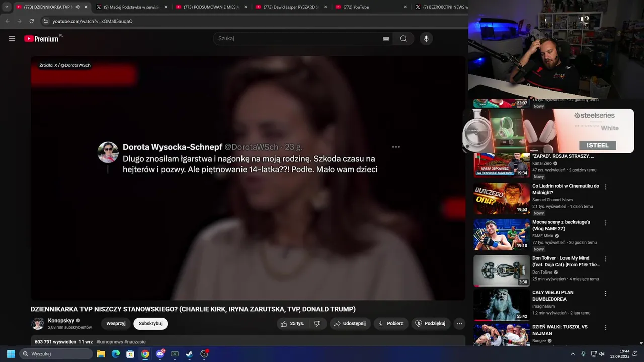Open Don Toliver Lose My Mind thumbnail
644x362 pixels.
[x=502, y=270]
